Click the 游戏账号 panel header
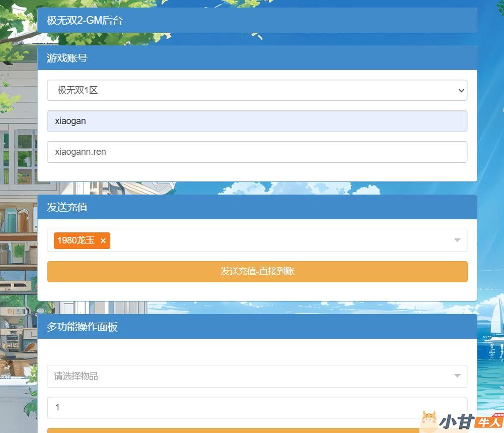This screenshot has height=433, width=504. tap(257, 58)
